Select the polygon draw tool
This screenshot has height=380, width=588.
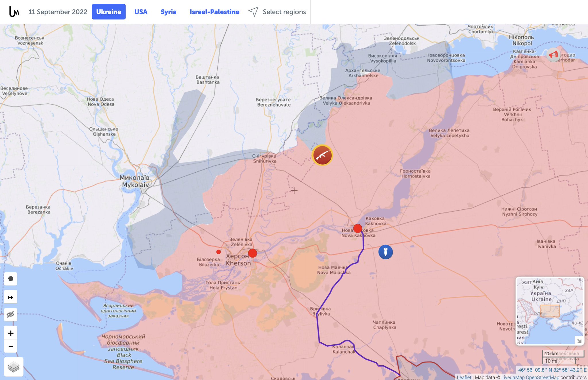click(11, 279)
